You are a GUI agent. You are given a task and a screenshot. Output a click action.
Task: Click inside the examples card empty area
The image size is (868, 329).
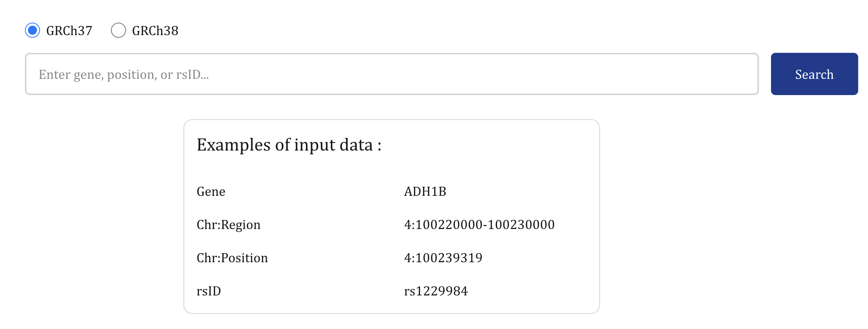pos(528,158)
